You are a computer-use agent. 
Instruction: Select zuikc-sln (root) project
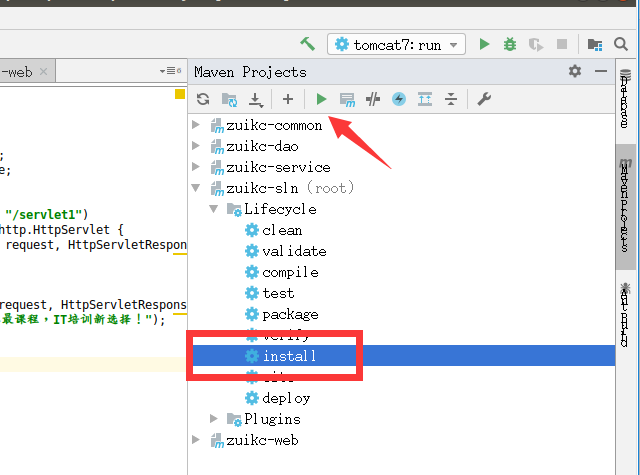[x=290, y=188]
